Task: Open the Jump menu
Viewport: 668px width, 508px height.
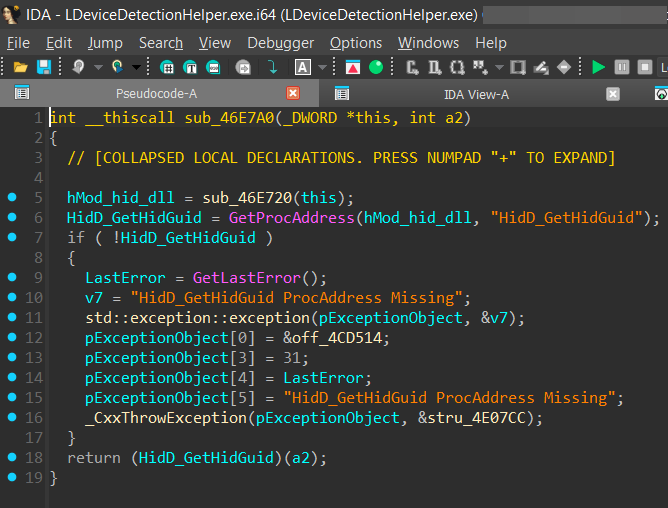Action: [105, 43]
